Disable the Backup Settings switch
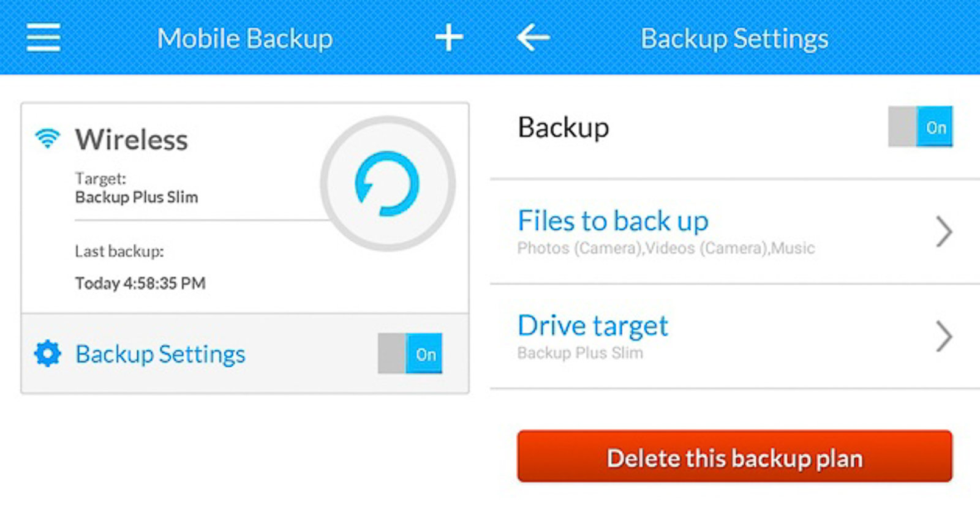The width and height of the screenshot is (980, 515). [410, 354]
